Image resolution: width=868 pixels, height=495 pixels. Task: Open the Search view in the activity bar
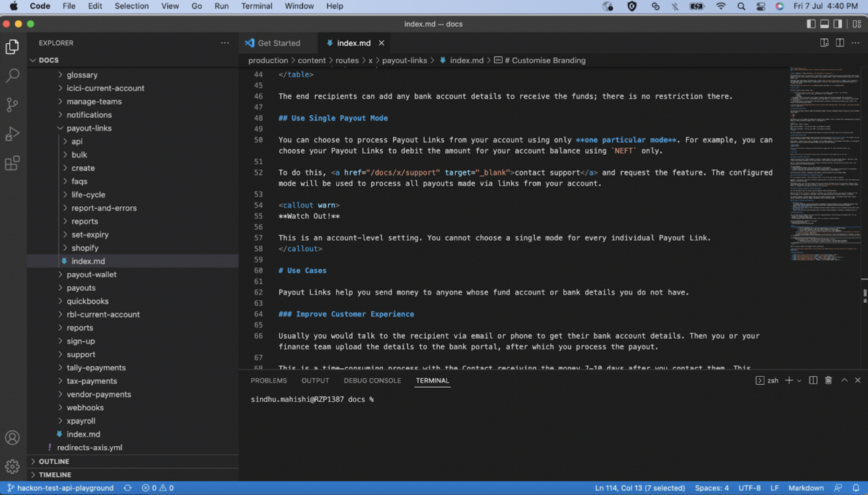[12, 75]
